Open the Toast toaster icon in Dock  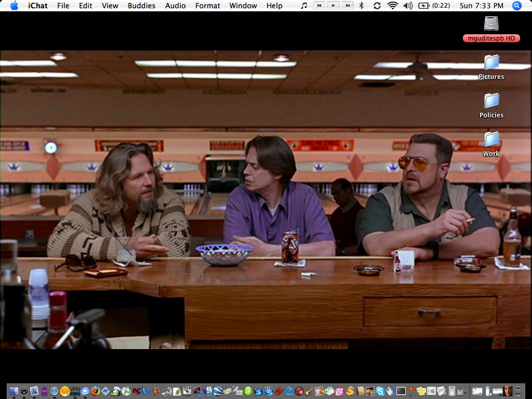pyautogui.click(x=329, y=391)
